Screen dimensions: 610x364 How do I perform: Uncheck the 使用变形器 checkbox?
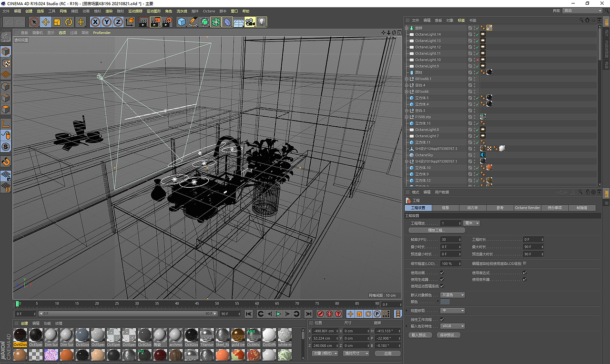[x=525, y=280]
